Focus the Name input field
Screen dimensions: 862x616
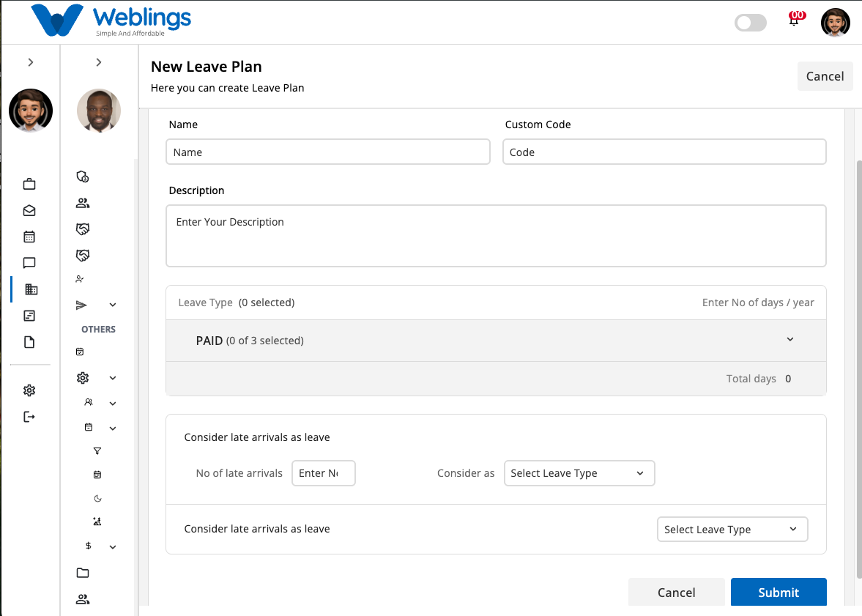pyautogui.click(x=327, y=152)
